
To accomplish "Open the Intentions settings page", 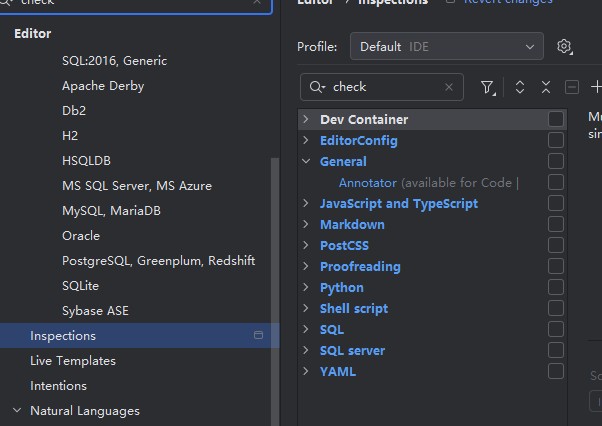I will pos(58,386).
